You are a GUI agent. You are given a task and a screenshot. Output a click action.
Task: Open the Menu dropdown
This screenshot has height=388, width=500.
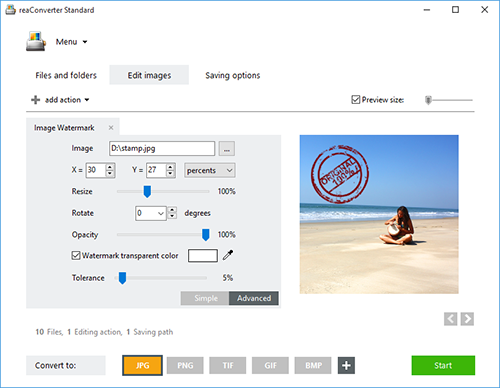tap(71, 42)
